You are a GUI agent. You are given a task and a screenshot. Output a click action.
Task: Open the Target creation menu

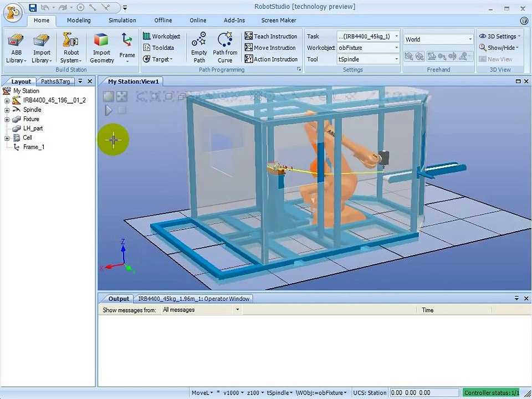coord(158,59)
